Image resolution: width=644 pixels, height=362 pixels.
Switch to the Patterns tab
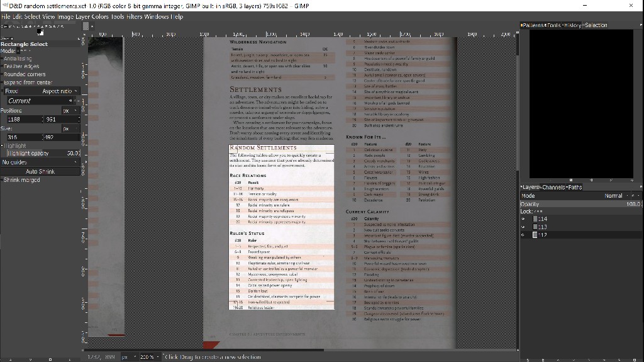pos(532,25)
